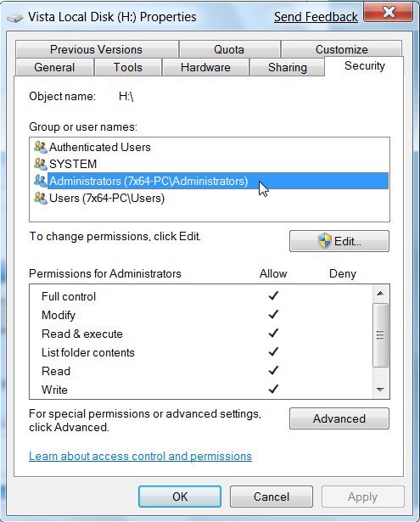Viewport: 420px width, 522px height.
Task: Switch to the Sharing tab
Action: (287, 67)
